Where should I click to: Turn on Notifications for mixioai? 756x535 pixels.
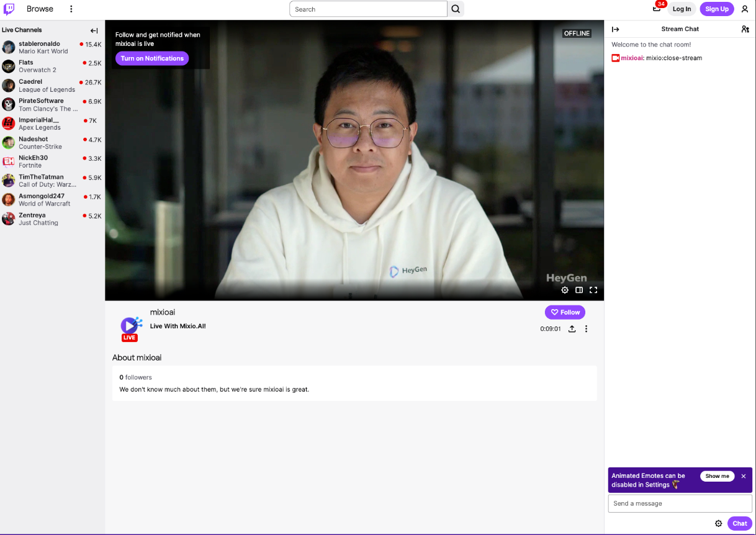(x=152, y=58)
